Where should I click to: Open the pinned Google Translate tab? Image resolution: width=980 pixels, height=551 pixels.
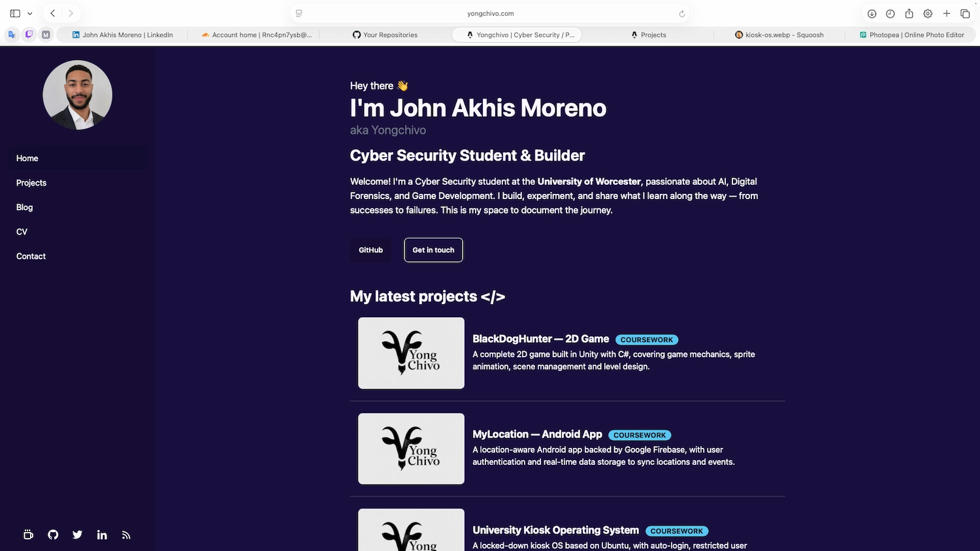click(x=12, y=35)
